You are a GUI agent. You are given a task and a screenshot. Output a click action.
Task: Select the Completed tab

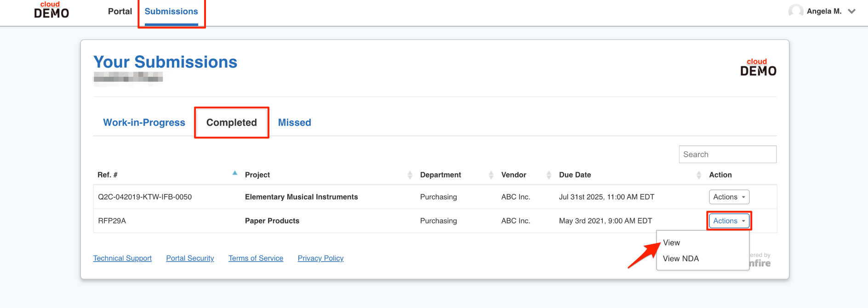point(232,123)
